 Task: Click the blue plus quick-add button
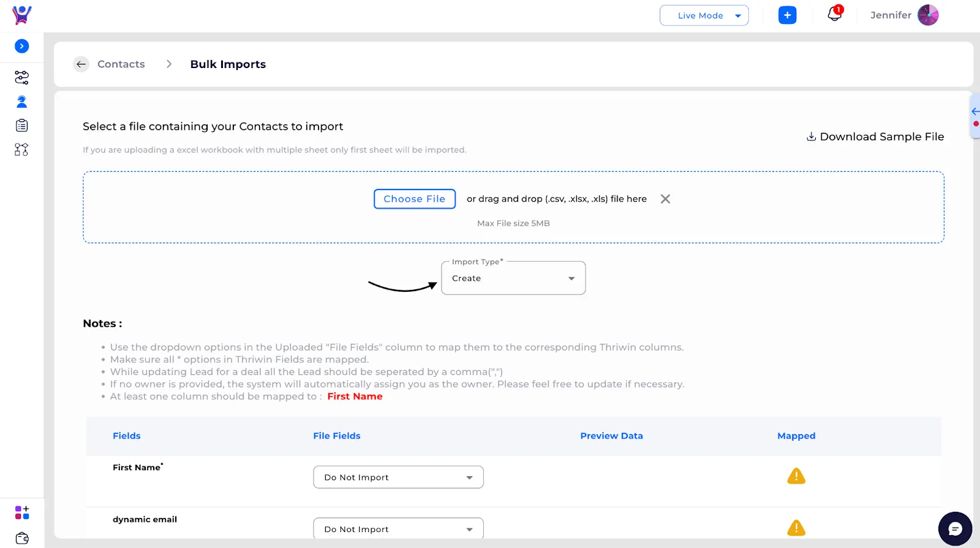coord(787,15)
